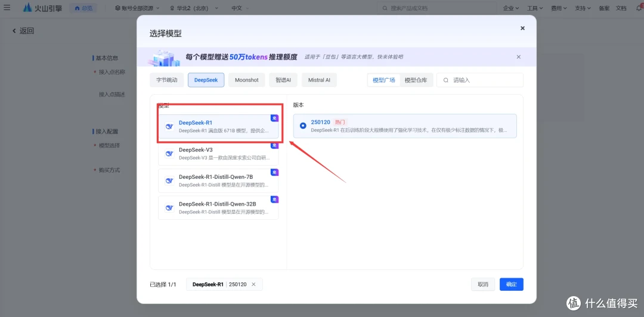Expand the 企业 menu
The width and height of the screenshot is (644, 317).
click(511, 8)
